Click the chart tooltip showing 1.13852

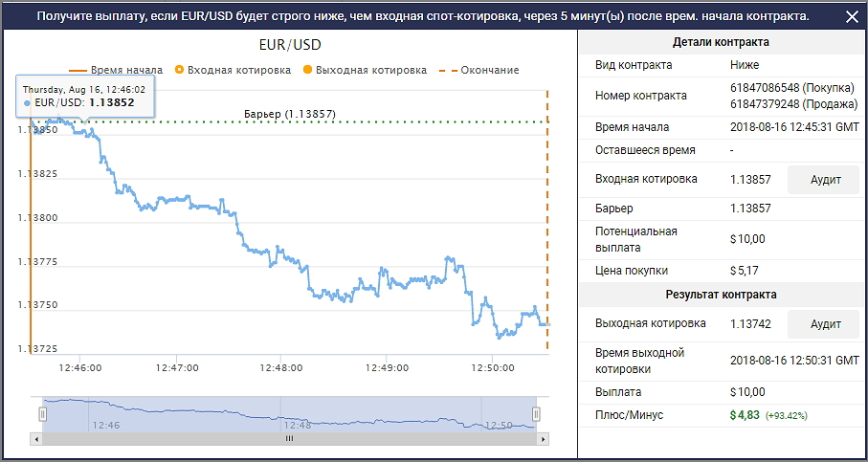click(x=85, y=96)
